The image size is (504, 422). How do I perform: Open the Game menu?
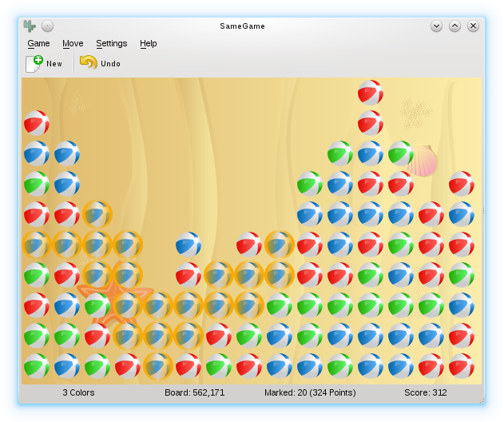coord(38,44)
